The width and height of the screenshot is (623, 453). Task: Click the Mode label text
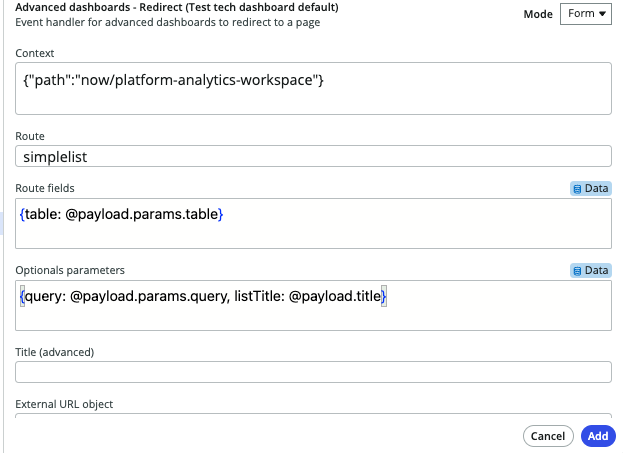[x=538, y=14]
